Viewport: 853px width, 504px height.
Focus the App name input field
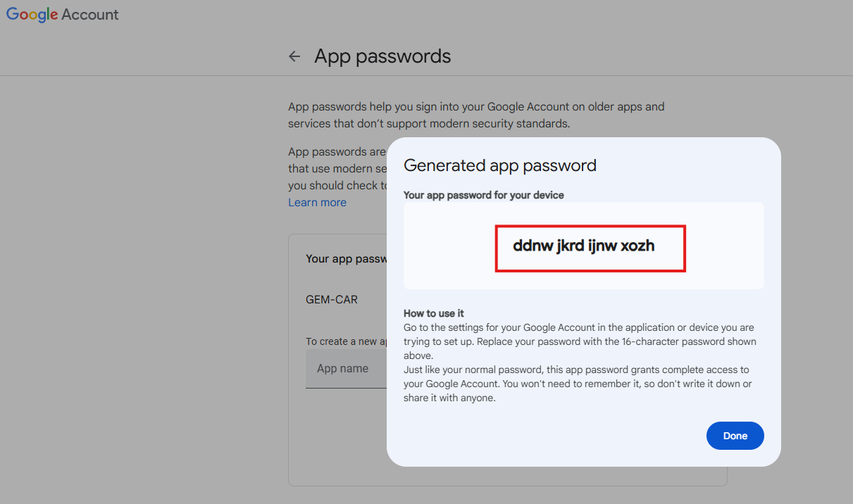coord(345,369)
